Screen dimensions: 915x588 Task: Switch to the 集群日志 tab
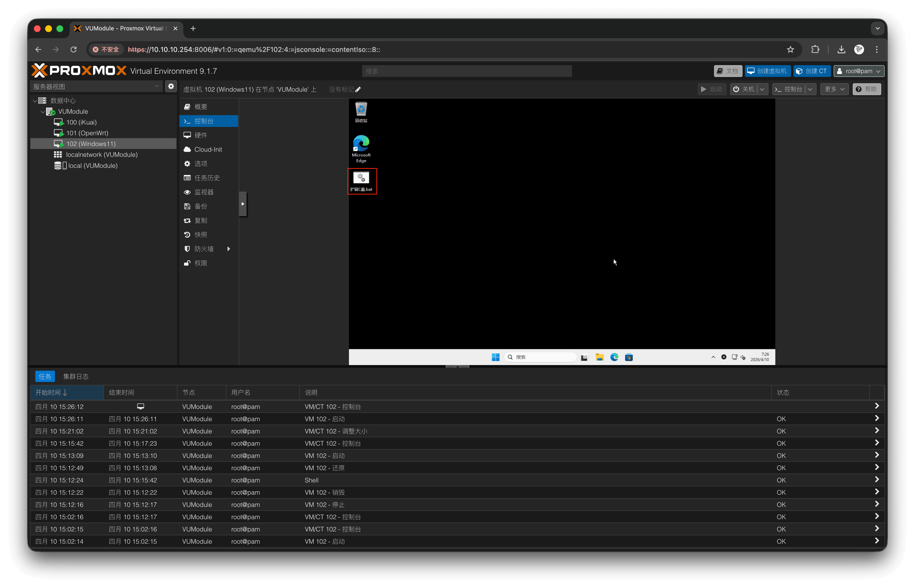[76, 376]
